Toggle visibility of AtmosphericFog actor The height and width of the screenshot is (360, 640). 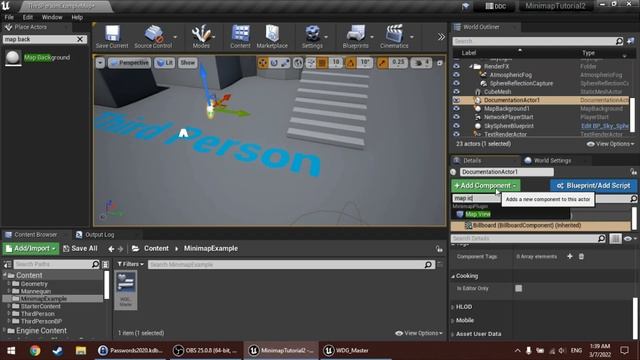pos(456,75)
